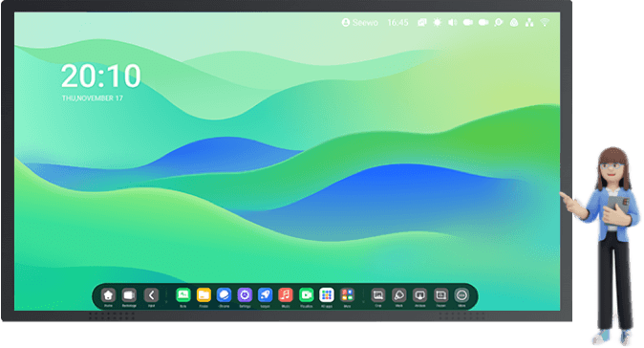The image size is (644, 348).
Task: Select the Crop screenshot tool
Action: click(x=378, y=295)
